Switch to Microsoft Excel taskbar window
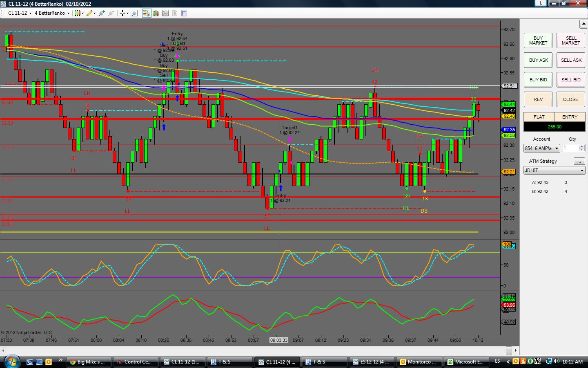 (467, 362)
